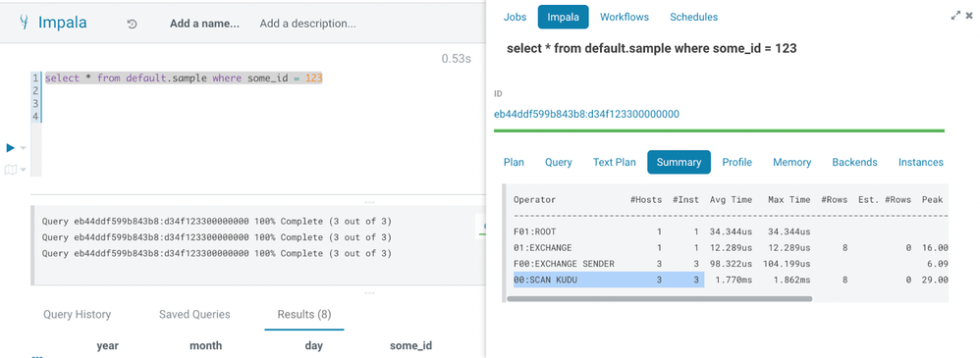The width and height of the screenshot is (980, 358).
Task: Open the Schedules tab
Action: click(x=693, y=17)
